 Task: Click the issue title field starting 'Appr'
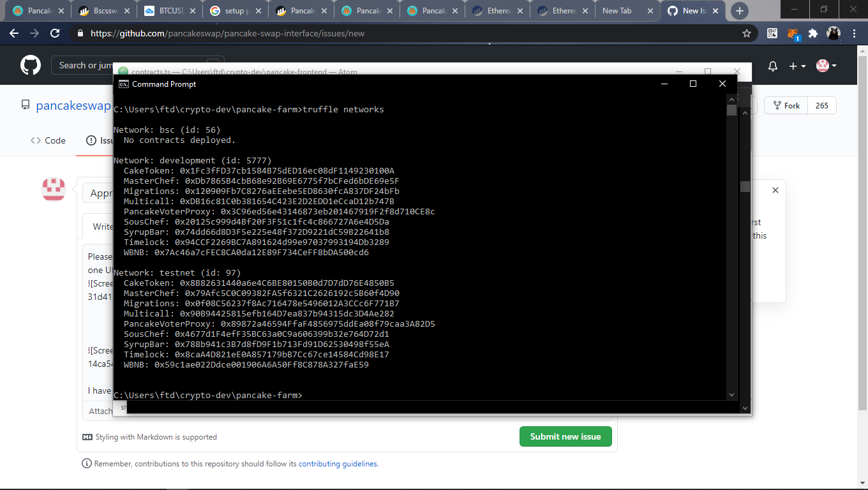98,193
